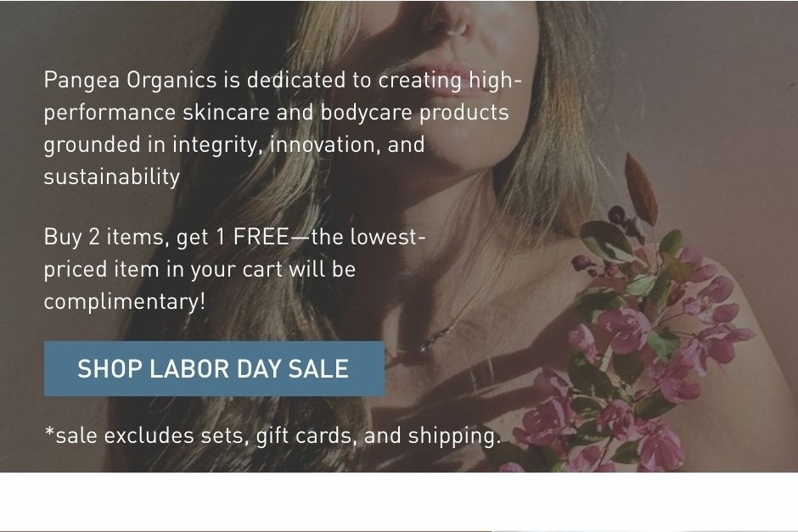The width and height of the screenshot is (798, 532).
Task: Click the asterisk before the sale disclaimer
Action: 49,434
